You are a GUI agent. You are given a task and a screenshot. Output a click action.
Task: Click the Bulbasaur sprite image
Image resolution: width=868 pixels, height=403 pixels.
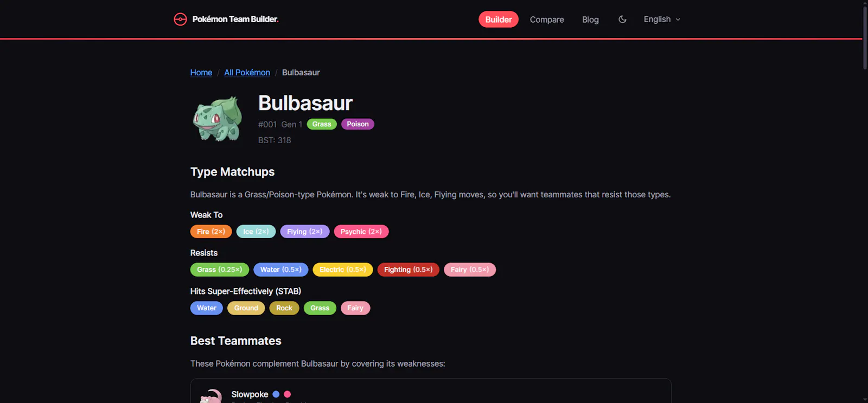click(218, 118)
